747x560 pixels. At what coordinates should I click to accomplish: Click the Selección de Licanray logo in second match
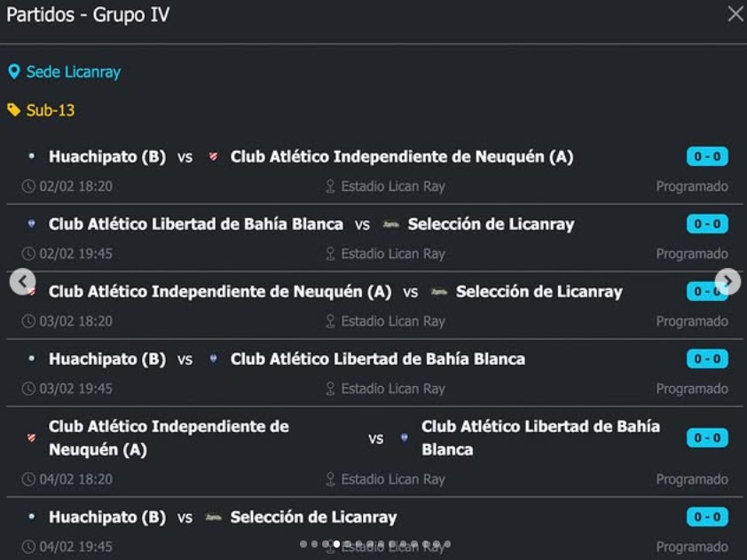coord(390,225)
